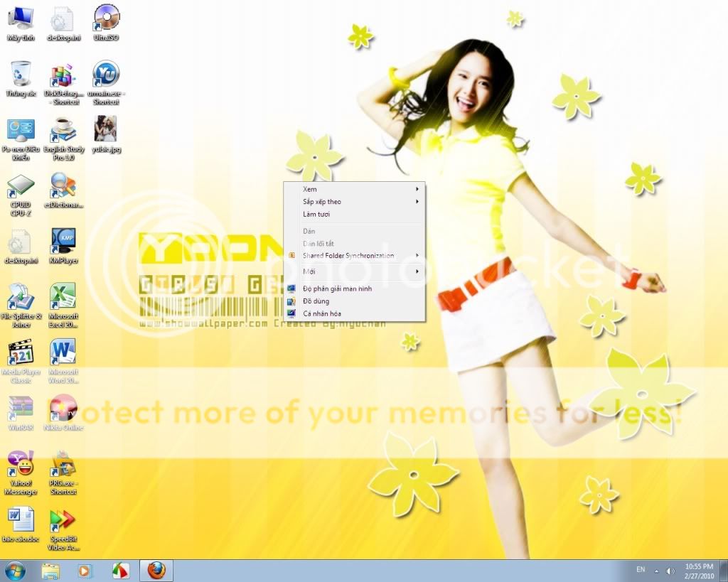Image resolution: width=728 pixels, height=582 pixels.
Task: Select the WinRAR desktop shortcut
Action: coord(21,409)
